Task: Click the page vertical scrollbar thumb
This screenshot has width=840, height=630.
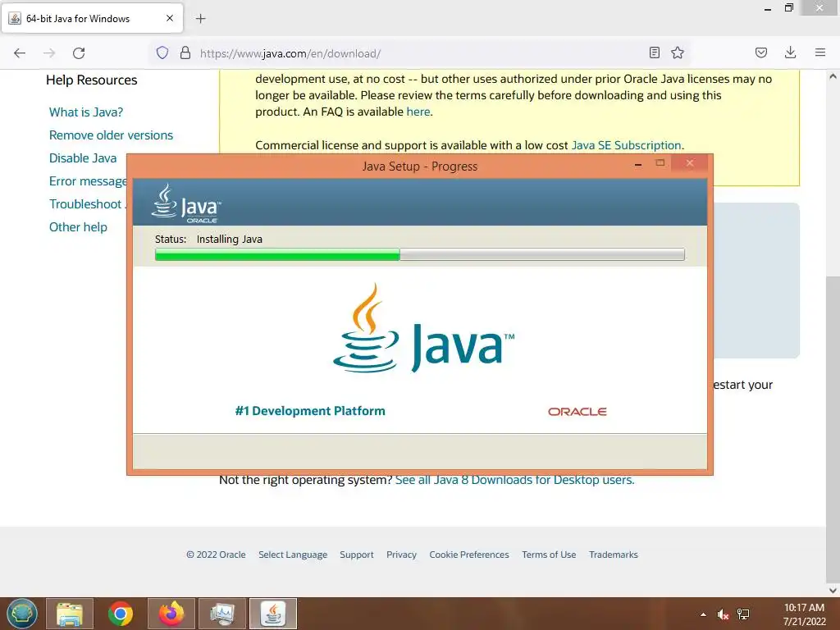Action: click(x=833, y=428)
